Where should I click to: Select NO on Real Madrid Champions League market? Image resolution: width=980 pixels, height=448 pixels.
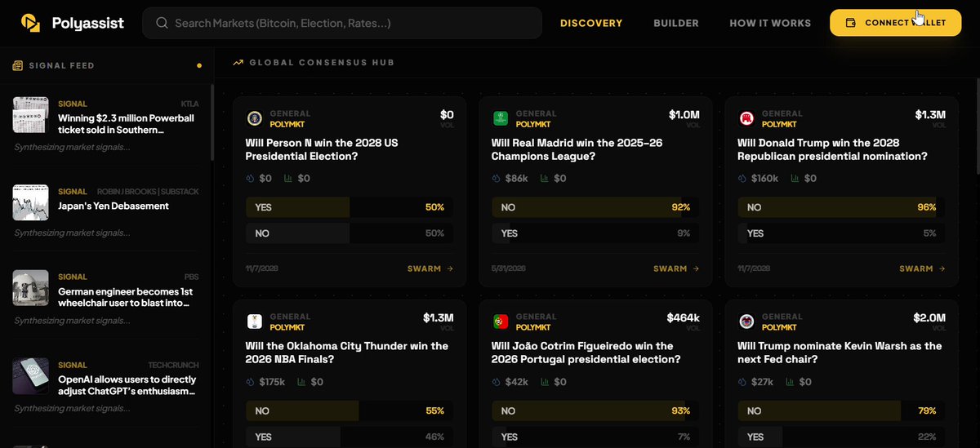point(595,208)
